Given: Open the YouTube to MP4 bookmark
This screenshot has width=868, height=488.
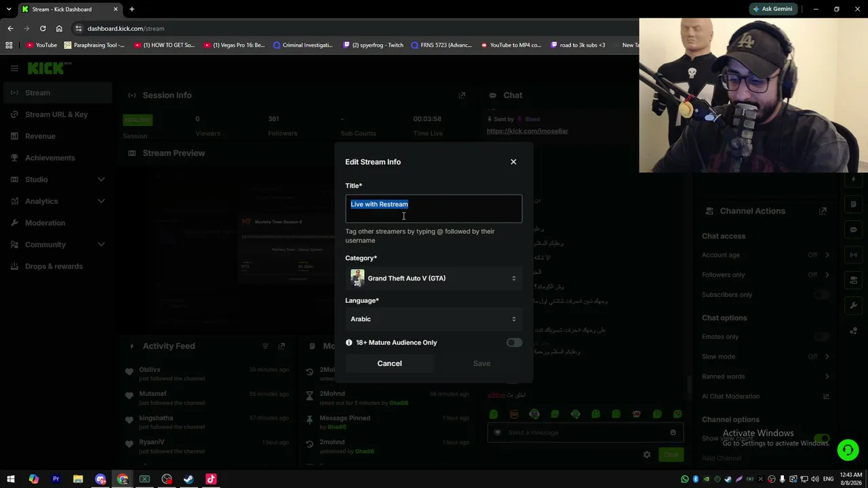Looking at the screenshot, I should pos(511,45).
